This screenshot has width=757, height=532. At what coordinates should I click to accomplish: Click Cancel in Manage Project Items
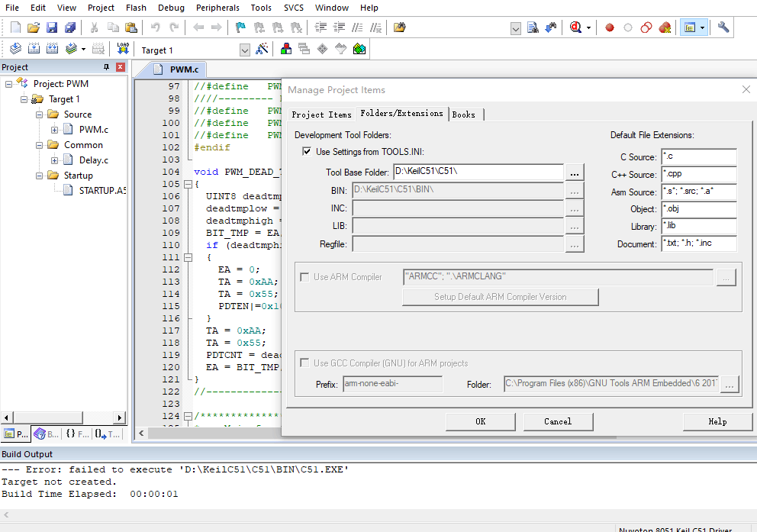[x=558, y=421]
